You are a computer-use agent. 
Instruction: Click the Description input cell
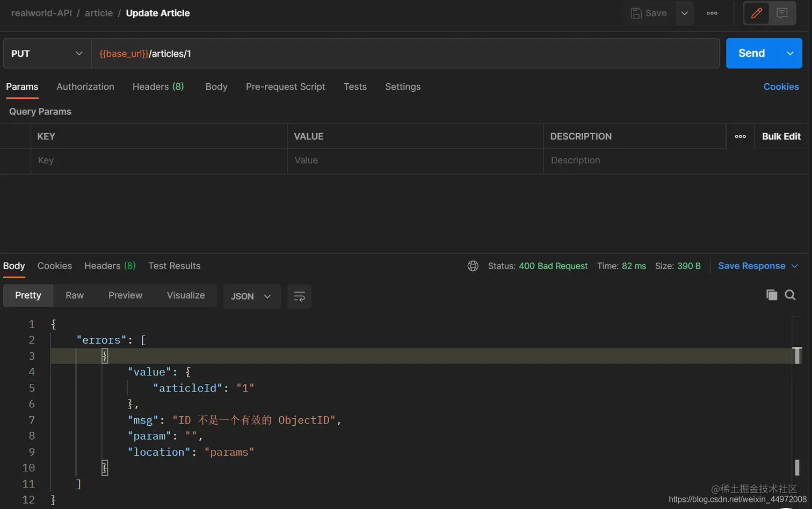click(676, 161)
